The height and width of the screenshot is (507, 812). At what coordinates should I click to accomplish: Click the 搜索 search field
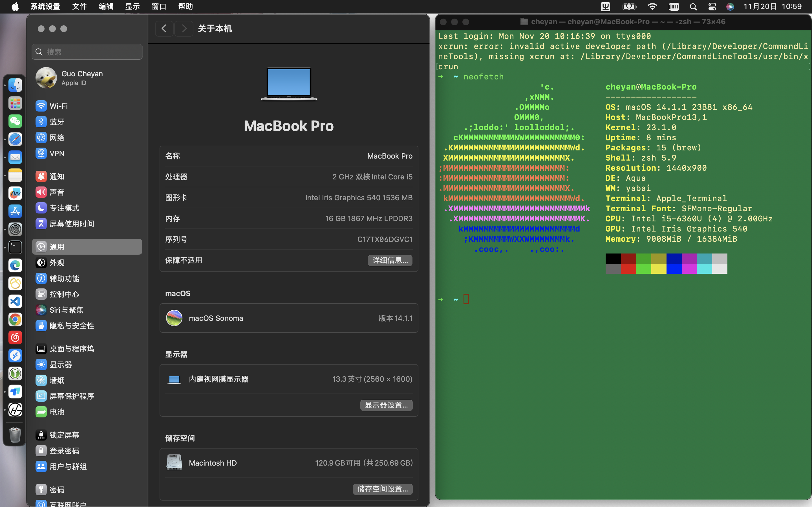click(87, 52)
